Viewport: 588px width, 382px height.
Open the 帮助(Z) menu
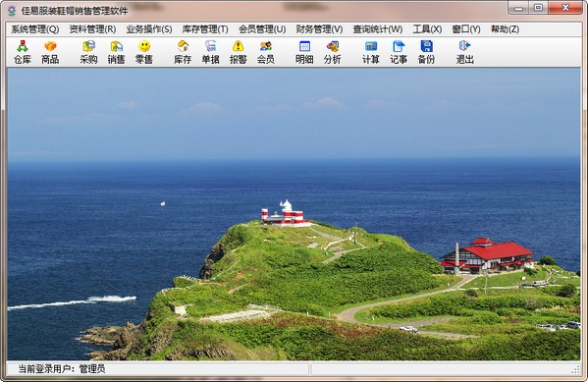pyautogui.click(x=506, y=29)
